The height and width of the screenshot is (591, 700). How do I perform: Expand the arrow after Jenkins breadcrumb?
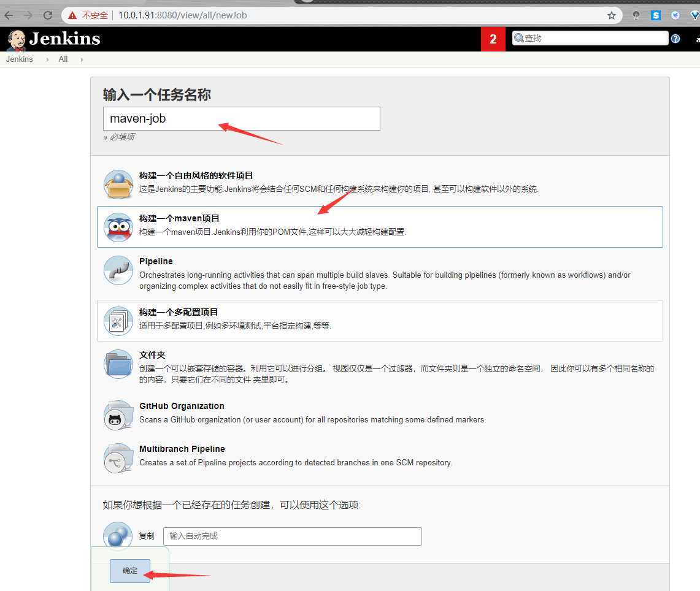47,59
